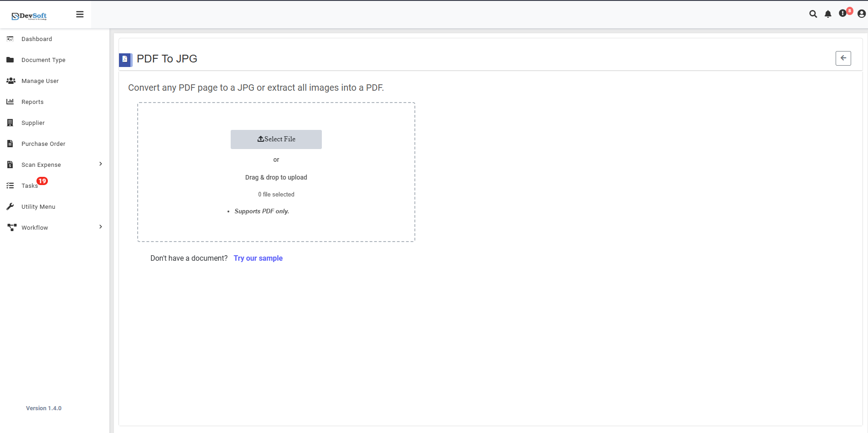Go to the DevSoft logo home link

(x=30, y=15)
